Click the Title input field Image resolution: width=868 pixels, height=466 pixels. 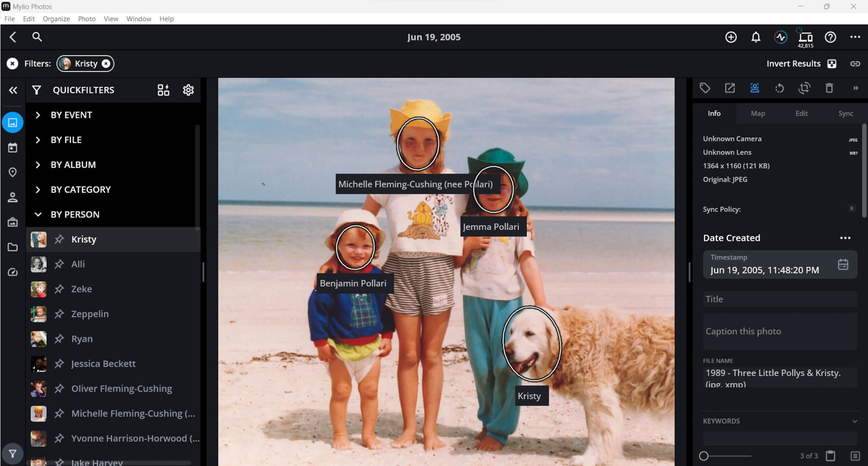tap(780, 299)
